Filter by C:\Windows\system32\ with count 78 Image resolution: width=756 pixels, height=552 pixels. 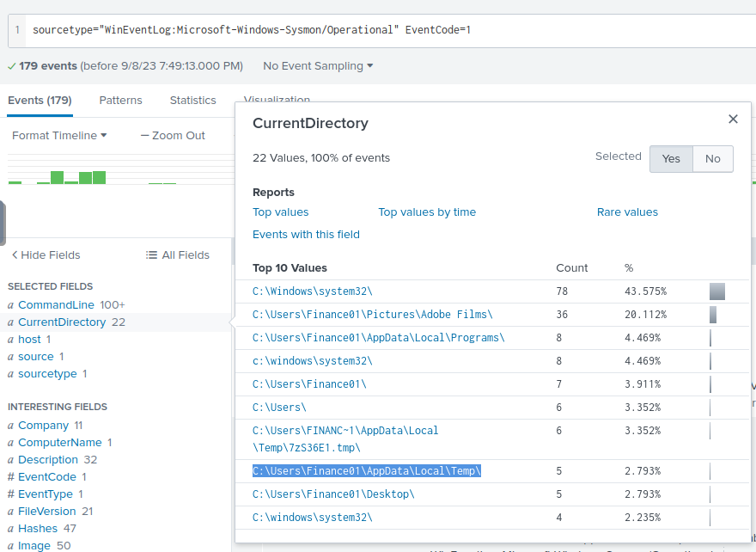pos(313,291)
